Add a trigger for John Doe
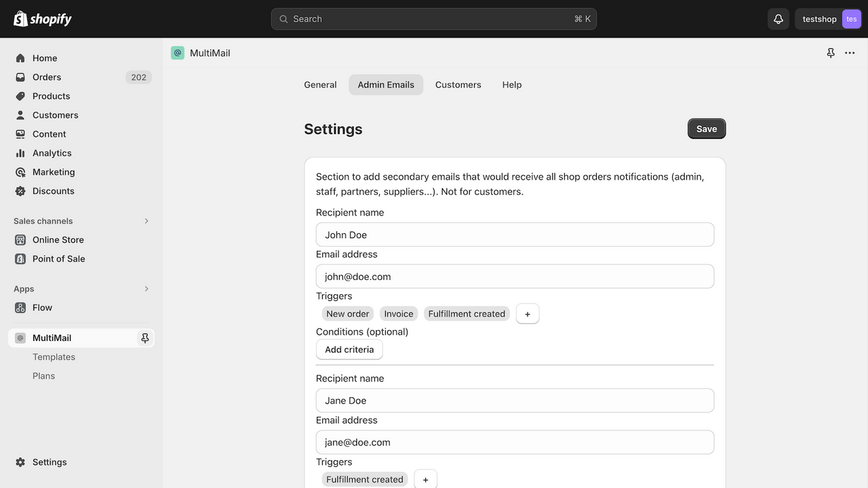This screenshot has width=868, height=488. [x=528, y=314]
